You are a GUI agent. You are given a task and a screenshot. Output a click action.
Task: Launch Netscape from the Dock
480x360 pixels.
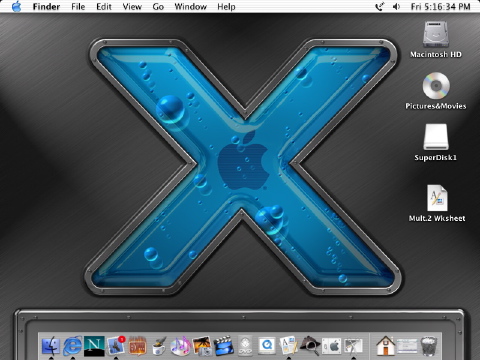pos(94,346)
